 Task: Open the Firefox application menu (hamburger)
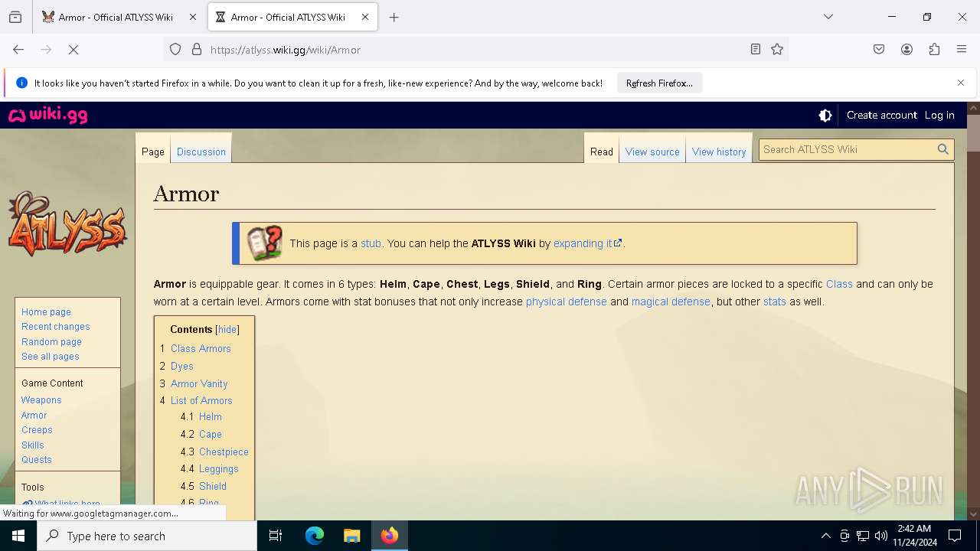coord(962,49)
